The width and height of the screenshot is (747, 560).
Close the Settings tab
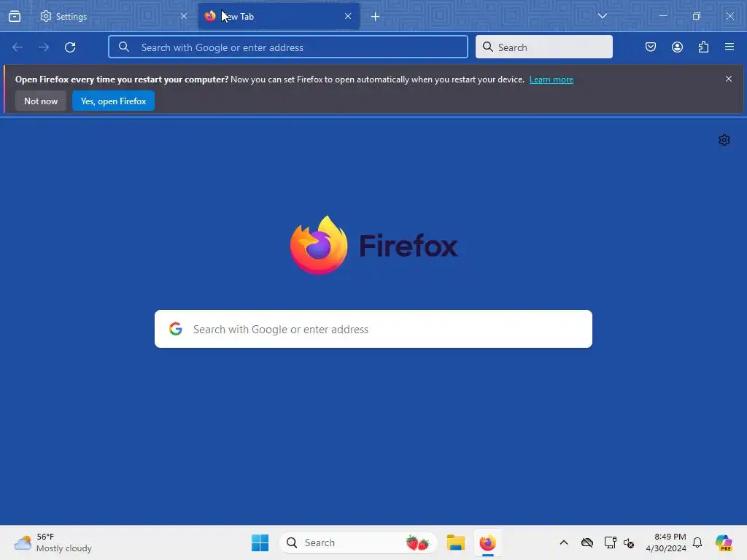click(x=183, y=16)
